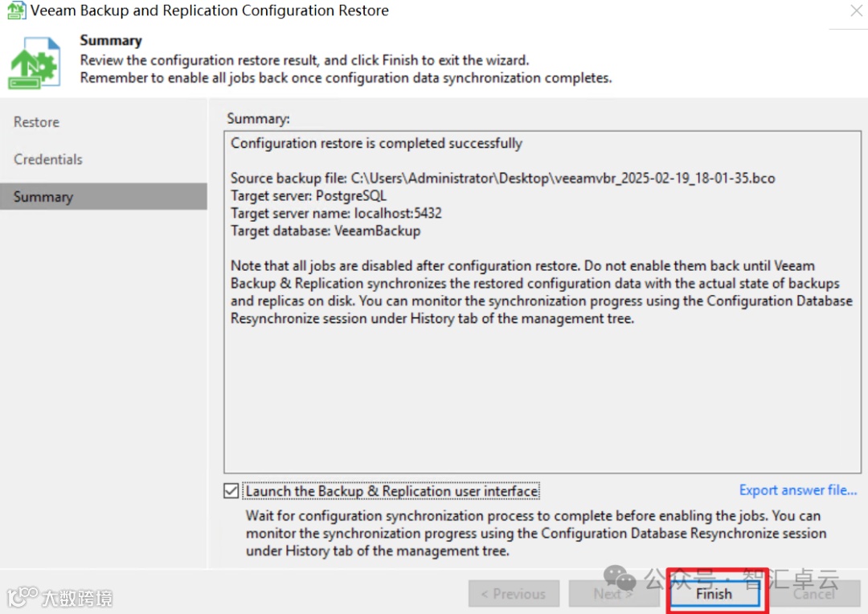
Task: Open the Restore wizard step
Action: pos(36,122)
